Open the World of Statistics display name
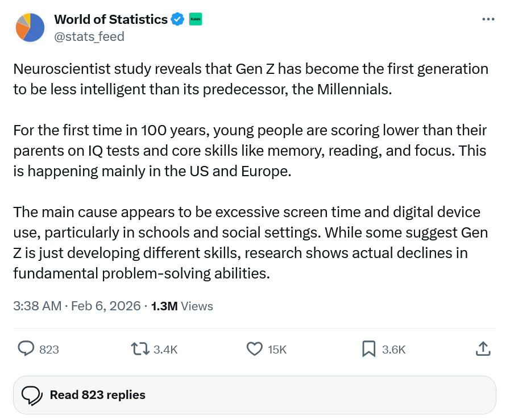Viewport: 510px width, 420px height. click(110, 19)
